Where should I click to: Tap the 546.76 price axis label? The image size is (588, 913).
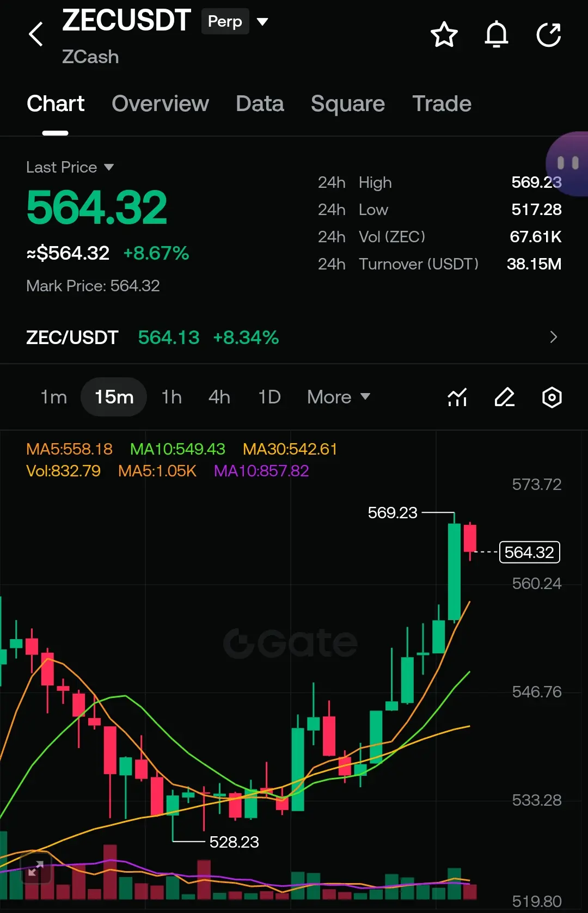(536, 692)
